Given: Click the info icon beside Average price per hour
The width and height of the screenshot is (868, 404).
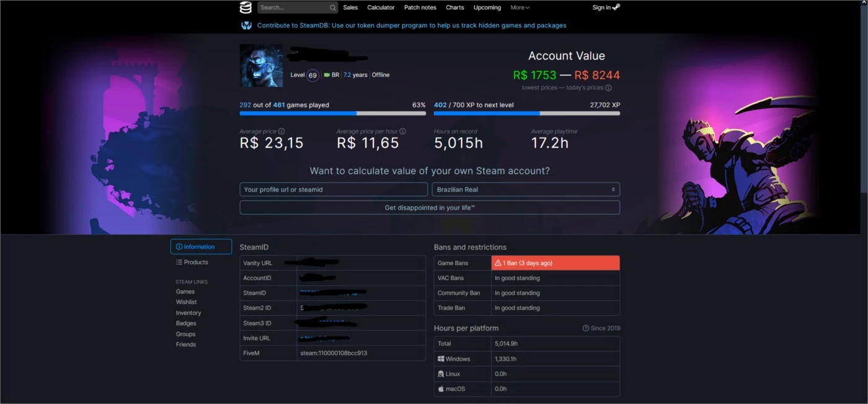Looking at the screenshot, I should coord(402,132).
